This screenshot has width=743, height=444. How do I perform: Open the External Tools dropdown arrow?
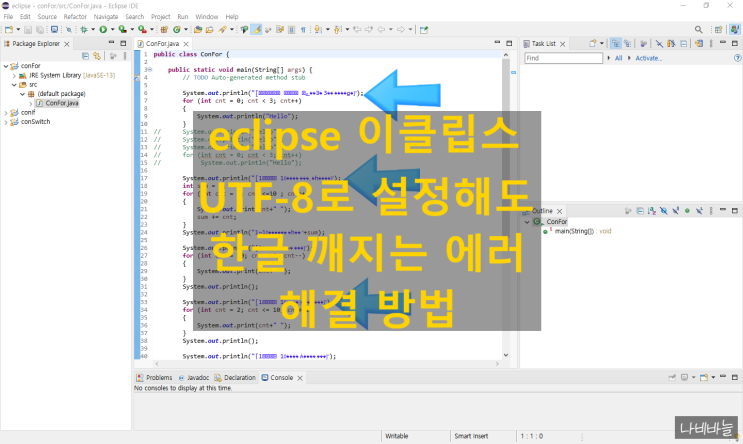coord(152,29)
